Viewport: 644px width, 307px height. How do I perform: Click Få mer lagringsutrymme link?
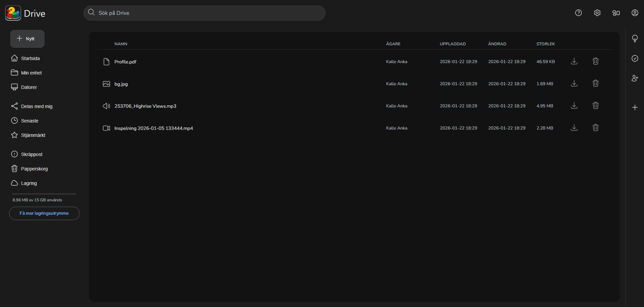tap(44, 213)
